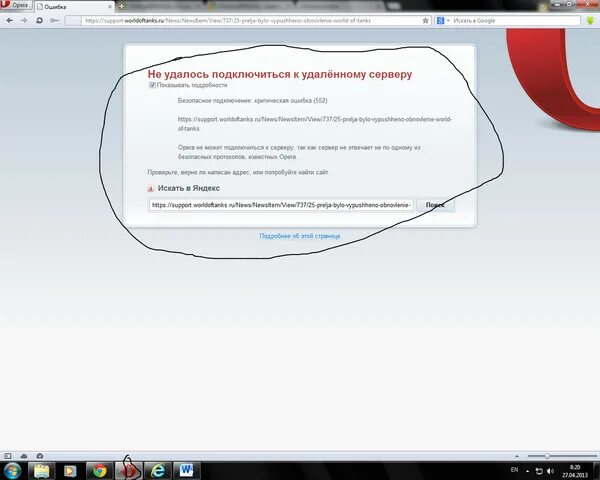Open Windows Explorer from taskbar
The height and width of the screenshot is (480, 600).
click(x=41, y=471)
